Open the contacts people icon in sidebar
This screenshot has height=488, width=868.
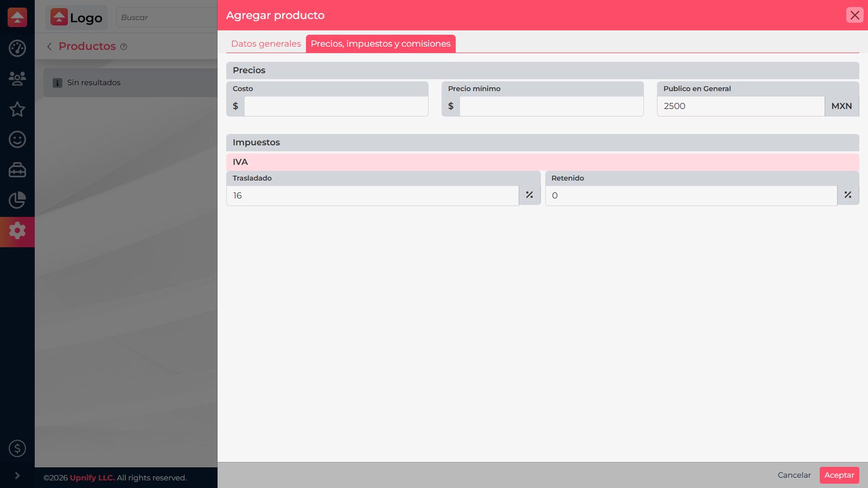point(17,79)
